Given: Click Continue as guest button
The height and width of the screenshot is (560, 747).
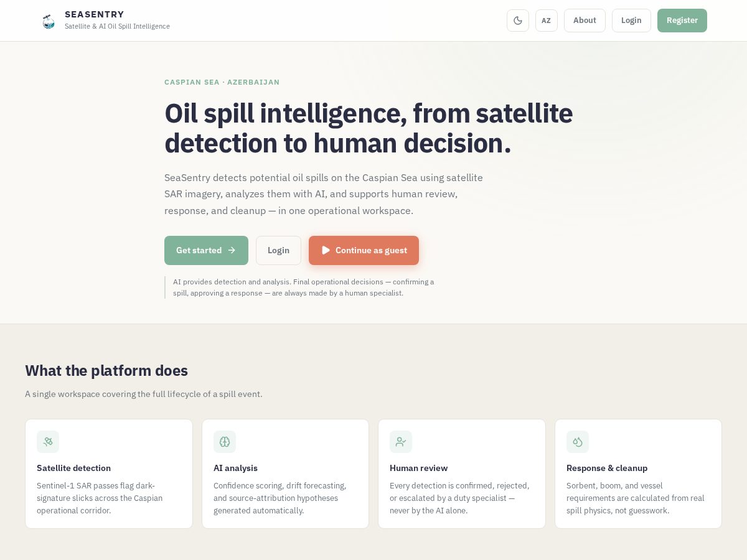Looking at the screenshot, I should pyautogui.click(x=364, y=250).
